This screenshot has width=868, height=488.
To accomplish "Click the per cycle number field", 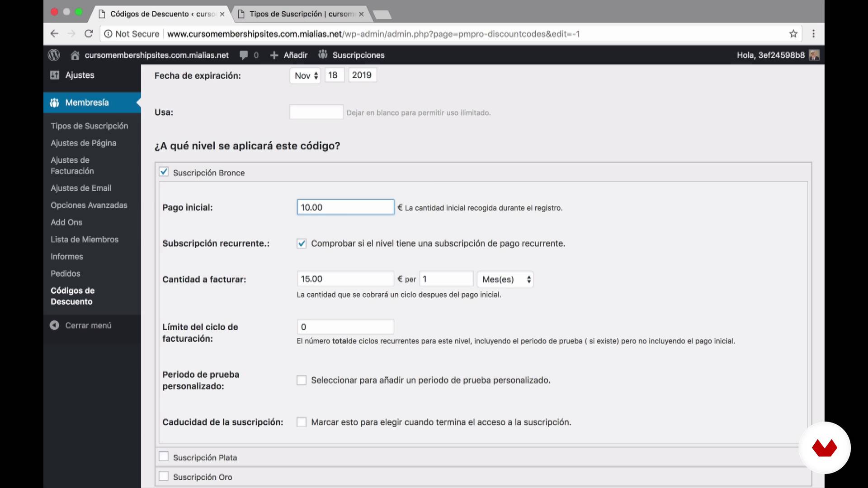I will (446, 279).
